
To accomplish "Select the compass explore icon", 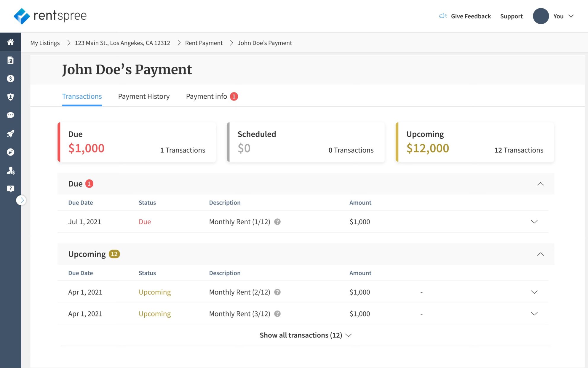I will (x=11, y=152).
